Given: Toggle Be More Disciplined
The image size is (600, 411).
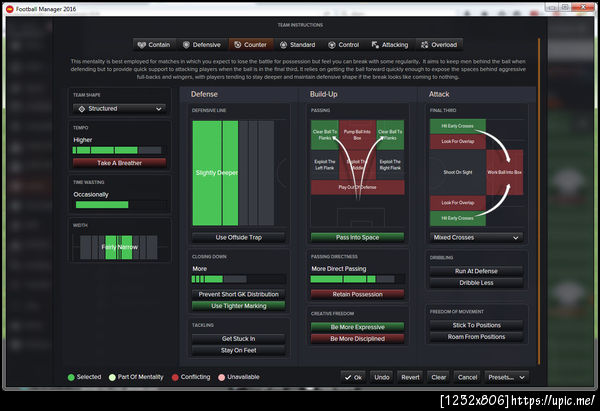Looking at the screenshot, I should click(357, 339).
